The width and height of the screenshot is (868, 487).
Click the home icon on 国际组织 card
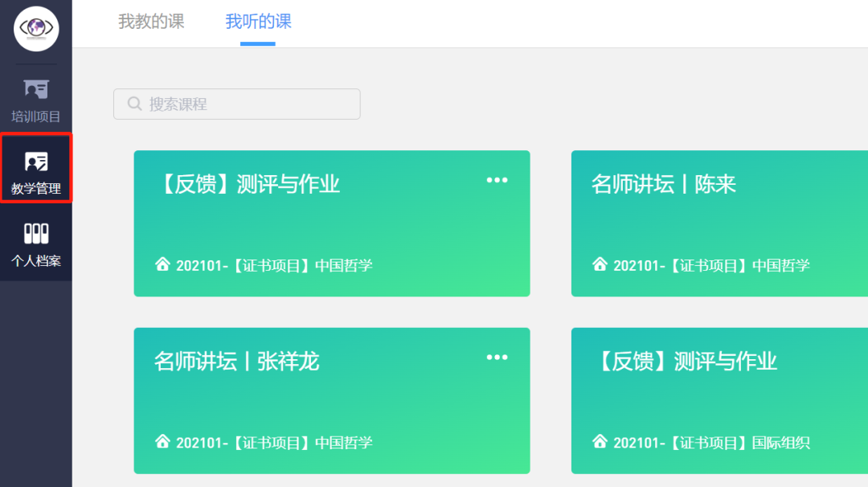pyautogui.click(x=598, y=441)
